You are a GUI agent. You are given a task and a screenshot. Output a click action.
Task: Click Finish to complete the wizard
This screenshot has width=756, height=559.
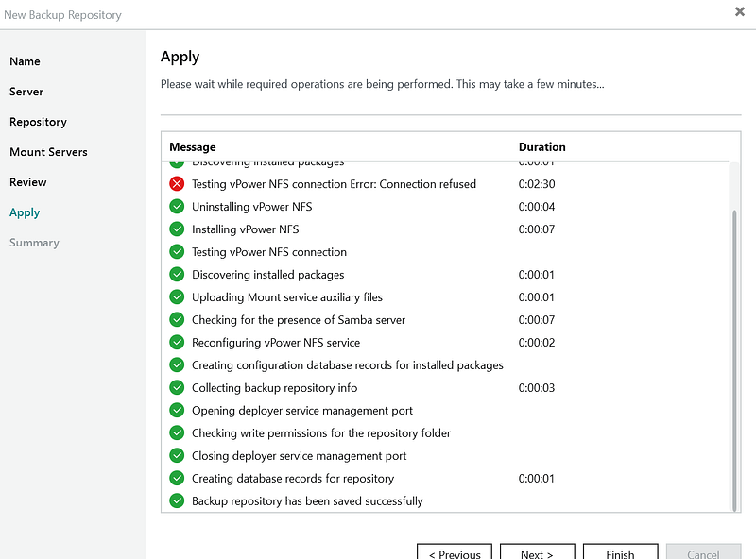click(x=620, y=553)
